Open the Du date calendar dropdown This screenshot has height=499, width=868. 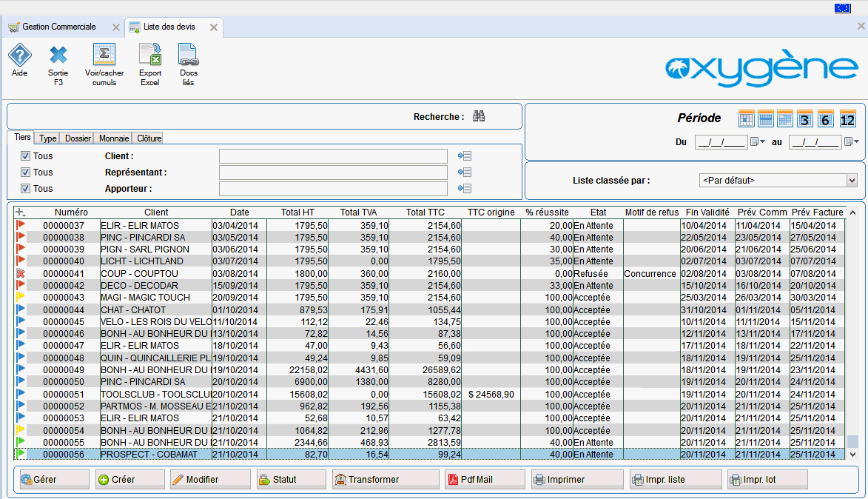[758, 142]
